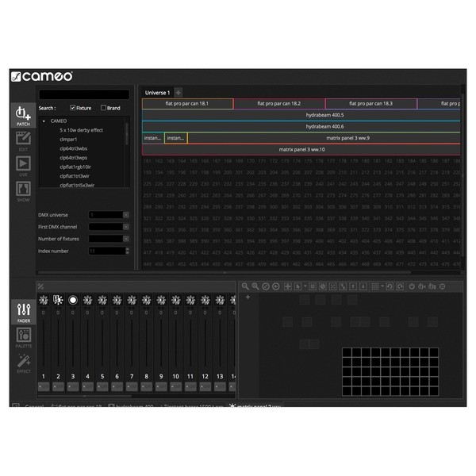
Task: Click the circled left-arrow icon in 2D toolbar
Action: pos(275,286)
